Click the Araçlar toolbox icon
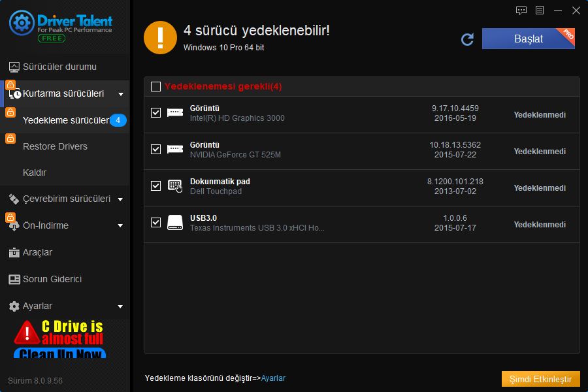 click(x=14, y=253)
